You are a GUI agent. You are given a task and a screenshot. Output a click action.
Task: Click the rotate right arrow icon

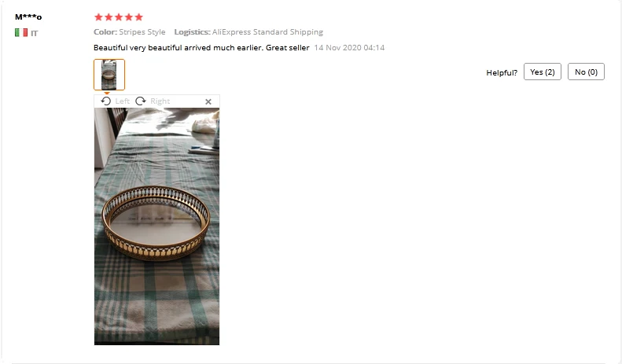point(141,101)
